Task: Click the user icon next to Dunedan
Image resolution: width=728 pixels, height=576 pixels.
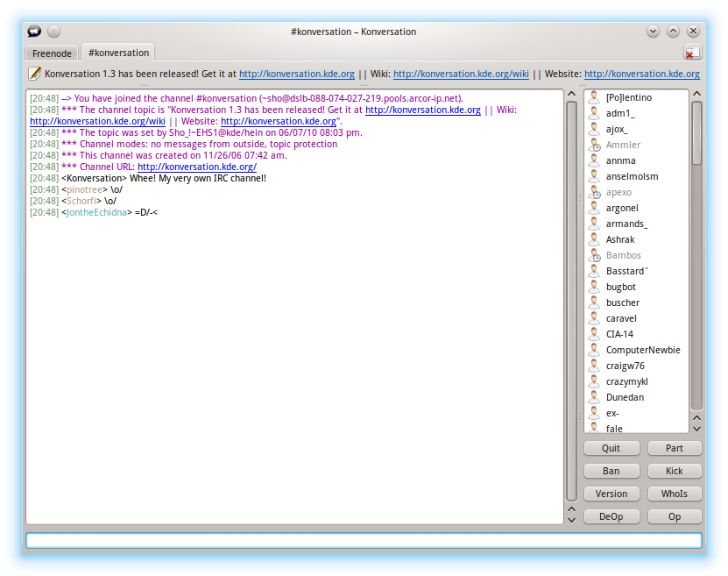Action: (594, 397)
